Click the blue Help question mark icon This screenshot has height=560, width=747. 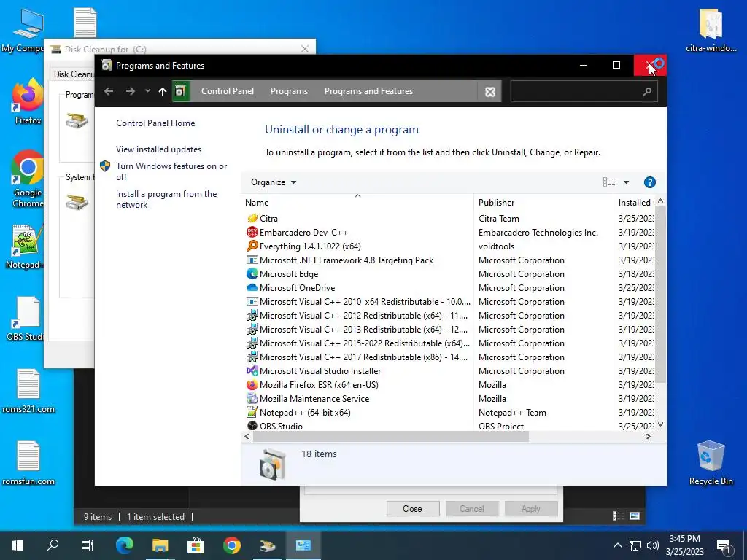[650, 182]
